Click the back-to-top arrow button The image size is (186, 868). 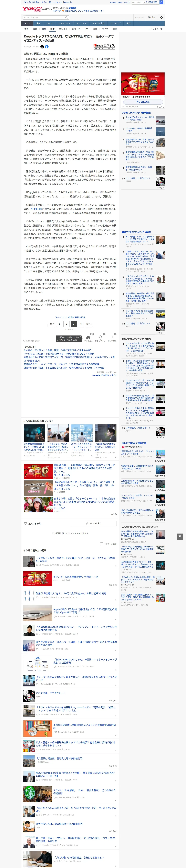[x=180, y=537]
